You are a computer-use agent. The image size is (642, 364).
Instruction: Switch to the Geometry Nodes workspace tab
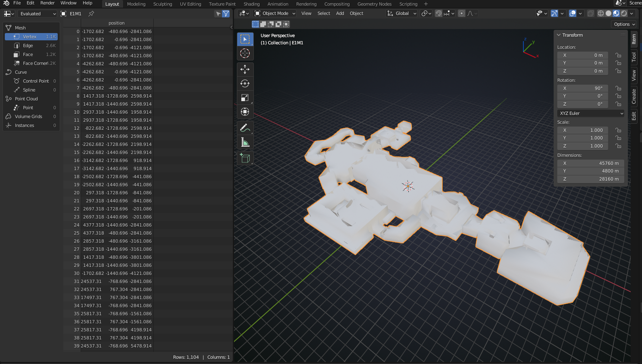pyautogui.click(x=374, y=4)
